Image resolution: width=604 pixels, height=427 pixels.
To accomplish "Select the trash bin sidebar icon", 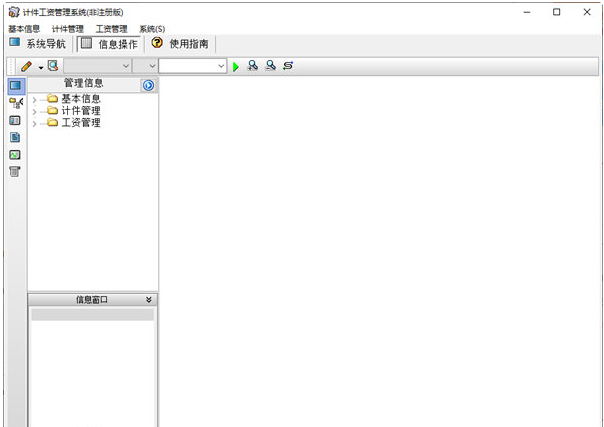I will pos(15,172).
